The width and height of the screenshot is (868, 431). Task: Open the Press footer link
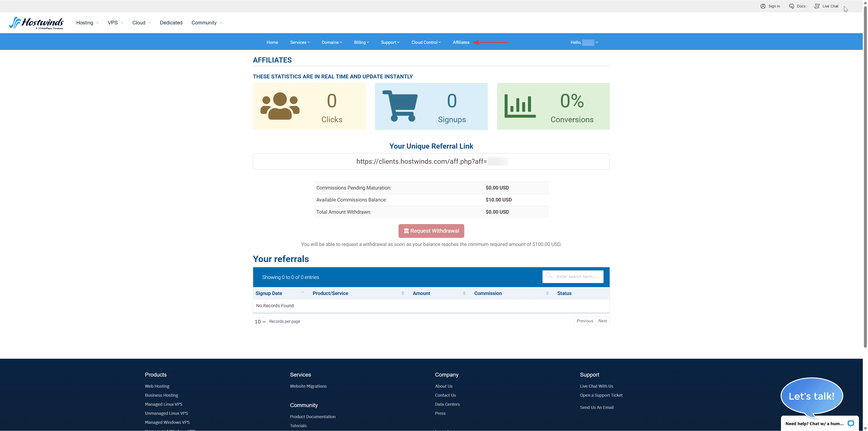tap(440, 413)
